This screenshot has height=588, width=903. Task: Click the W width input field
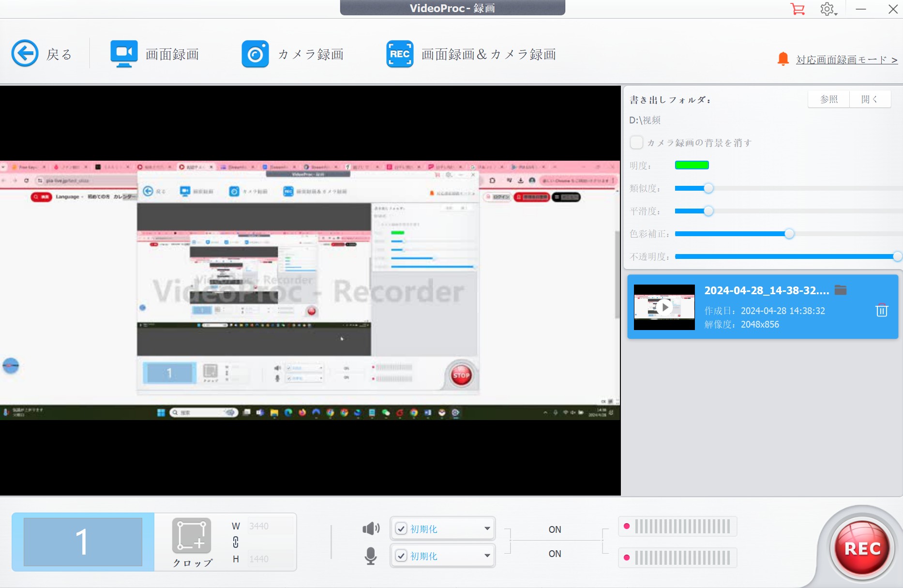[x=270, y=526]
